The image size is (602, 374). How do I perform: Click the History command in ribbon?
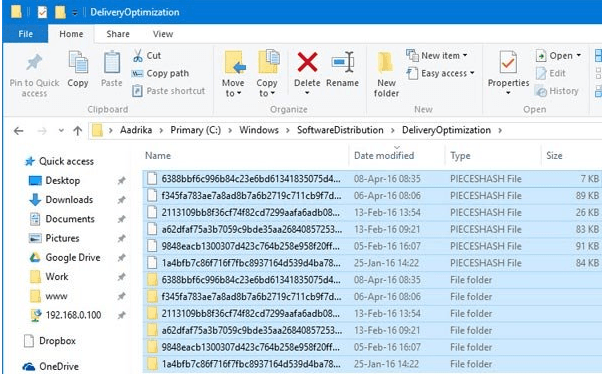coord(557,91)
